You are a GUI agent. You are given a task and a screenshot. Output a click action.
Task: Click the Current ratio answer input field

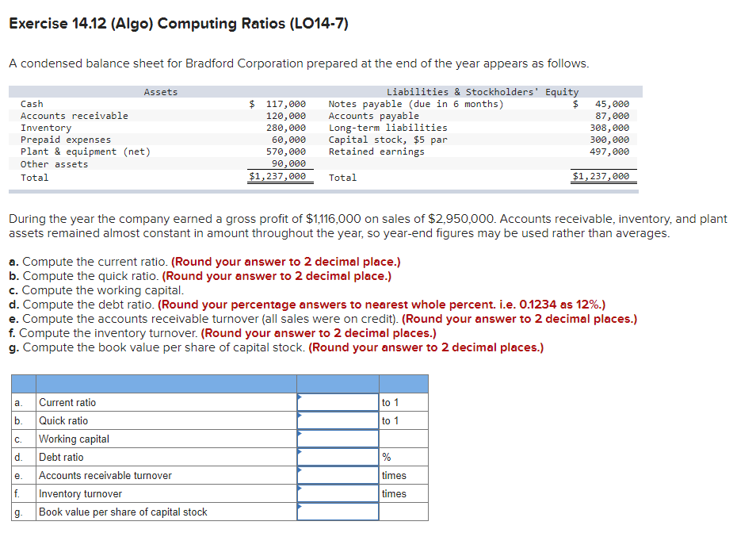click(338, 403)
